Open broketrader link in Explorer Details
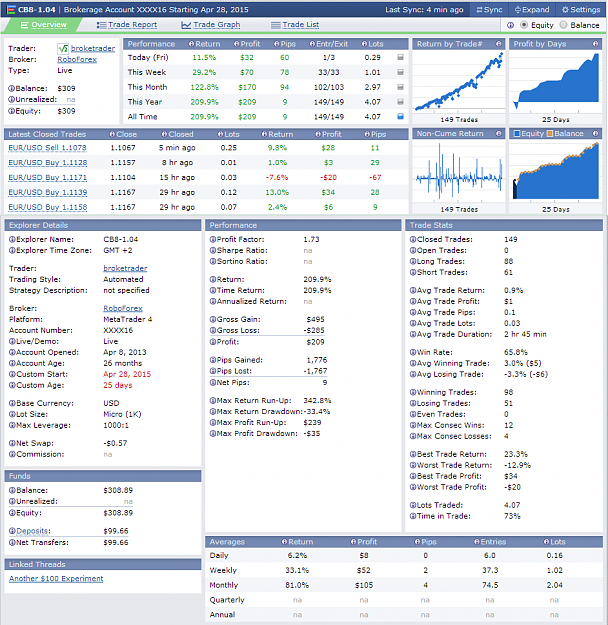This screenshot has width=608, height=625. tap(125, 268)
